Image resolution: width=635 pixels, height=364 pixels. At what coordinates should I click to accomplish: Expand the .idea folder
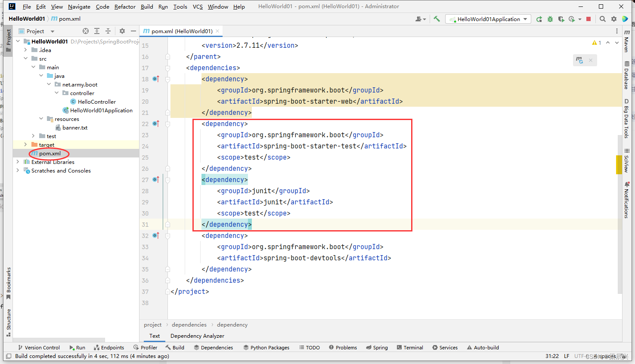tap(26, 50)
